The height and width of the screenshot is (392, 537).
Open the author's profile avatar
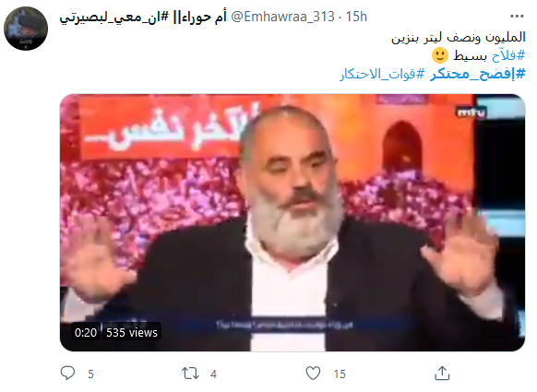pos(26,29)
